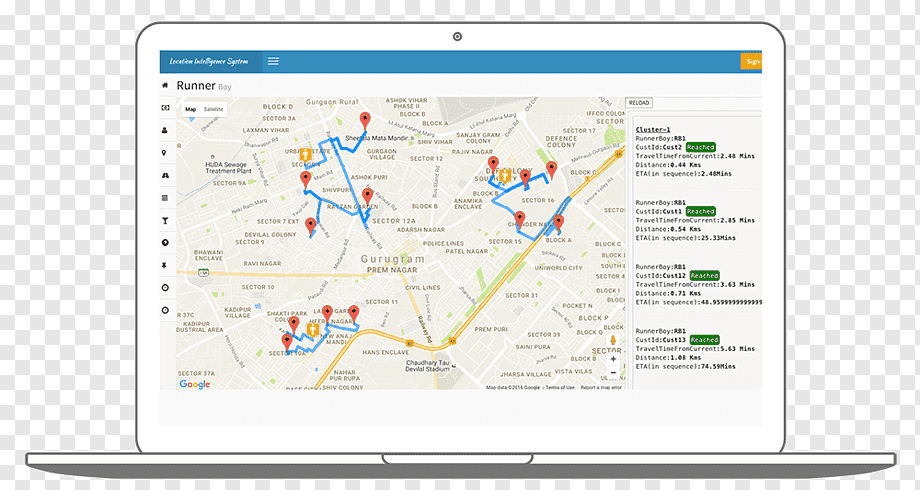Zoom out the map with minus

(x=613, y=373)
